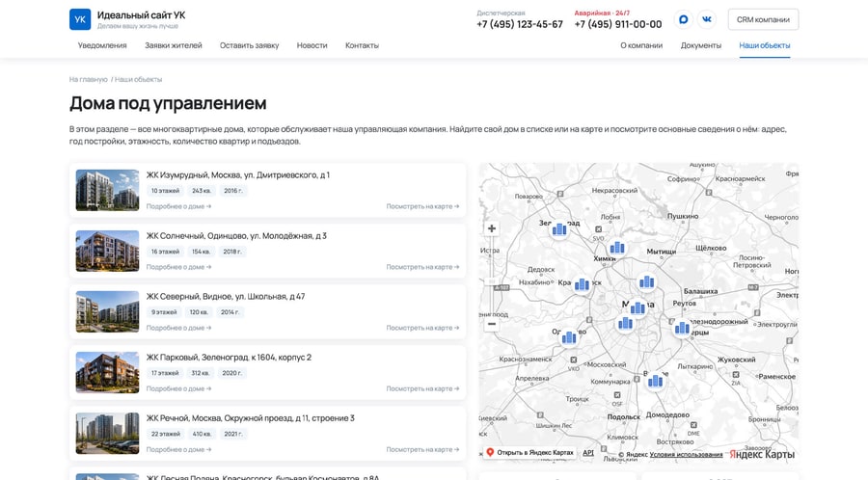Viewport: 868px width, 480px height.
Task: Click the ЖК Парковый building thumbnail
Action: (107, 373)
